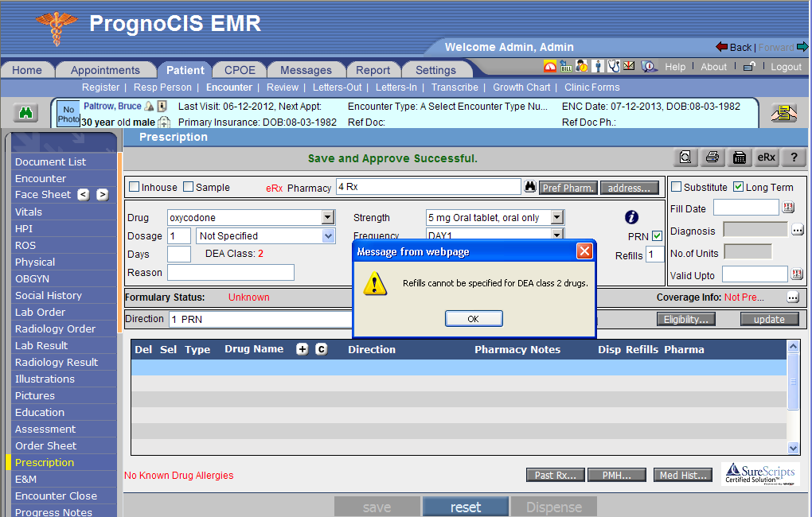Click the reset button

[466, 507]
